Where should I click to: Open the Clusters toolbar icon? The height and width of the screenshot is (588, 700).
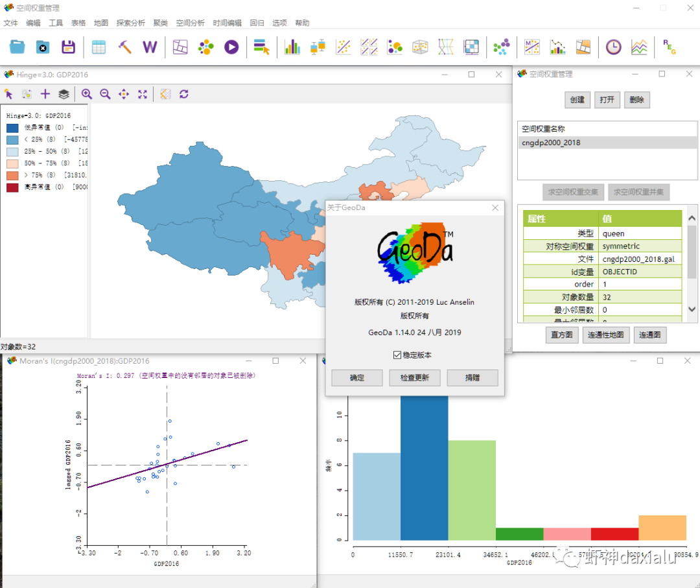[x=501, y=47]
